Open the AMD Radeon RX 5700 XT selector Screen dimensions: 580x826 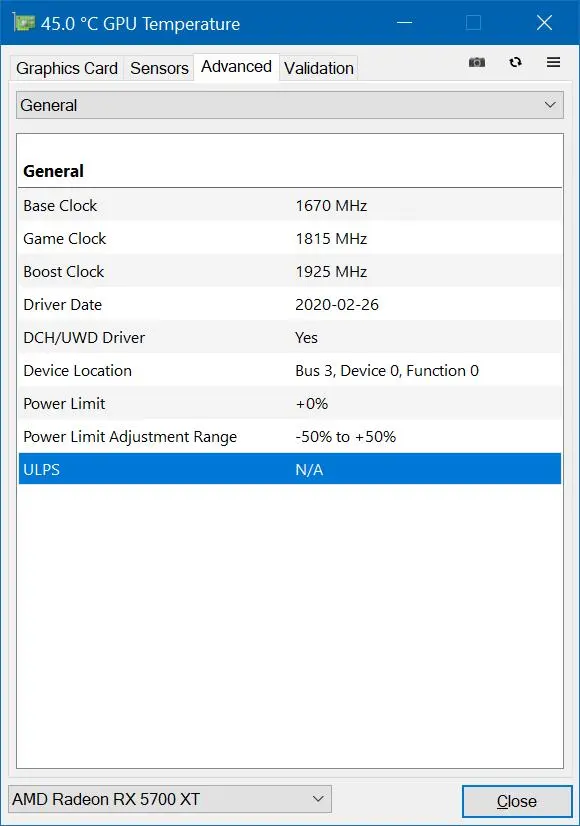pyautogui.click(x=170, y=799)
